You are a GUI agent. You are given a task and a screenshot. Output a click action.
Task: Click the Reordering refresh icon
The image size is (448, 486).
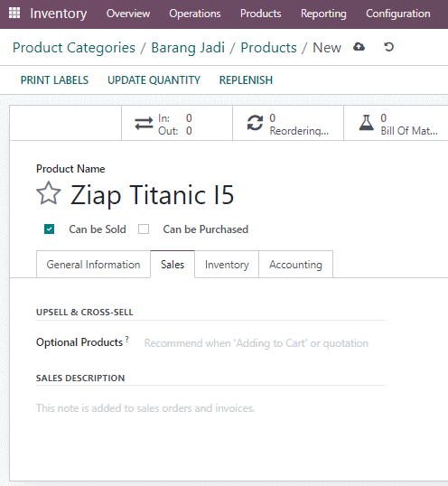(x=255, y=123)
